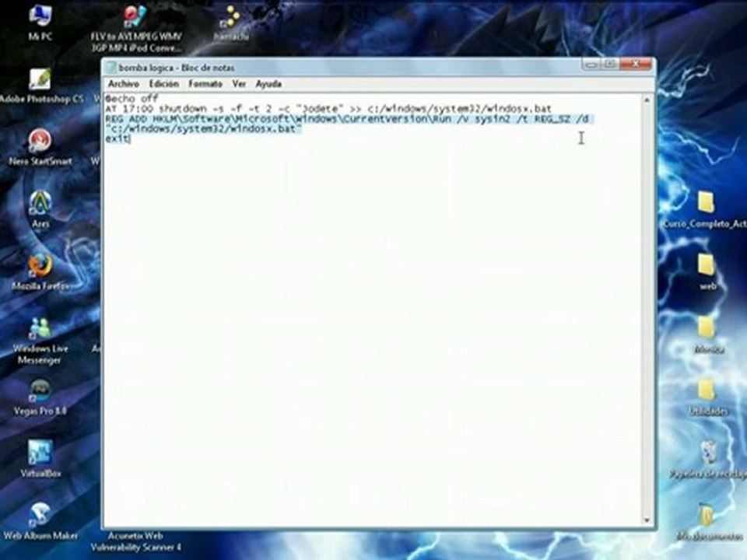Open the Ayuda menu

(x=268, y=84)
